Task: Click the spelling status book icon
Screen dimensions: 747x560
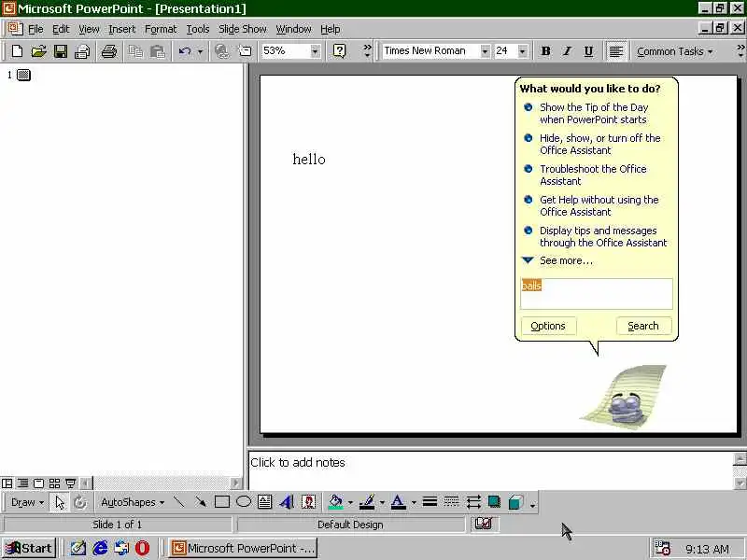Action: (483, 524)
